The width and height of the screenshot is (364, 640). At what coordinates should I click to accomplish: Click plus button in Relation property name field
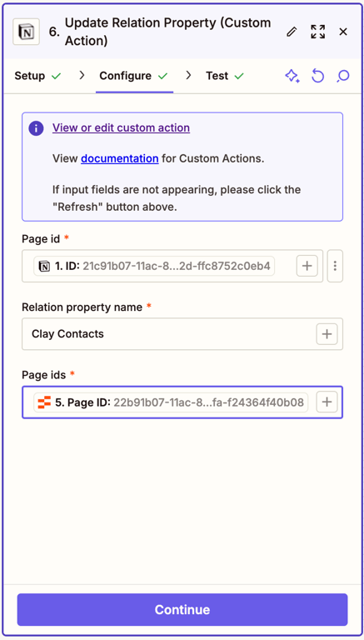click(x=327, y=334)
